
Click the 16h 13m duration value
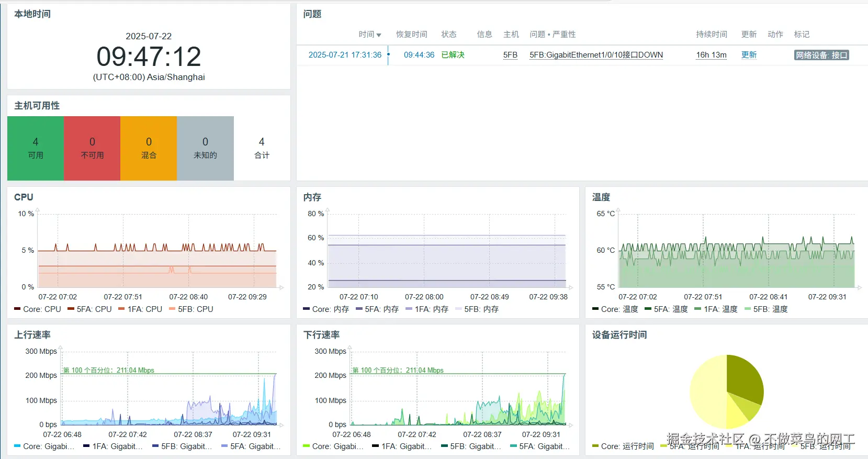[x=711, y=55]
